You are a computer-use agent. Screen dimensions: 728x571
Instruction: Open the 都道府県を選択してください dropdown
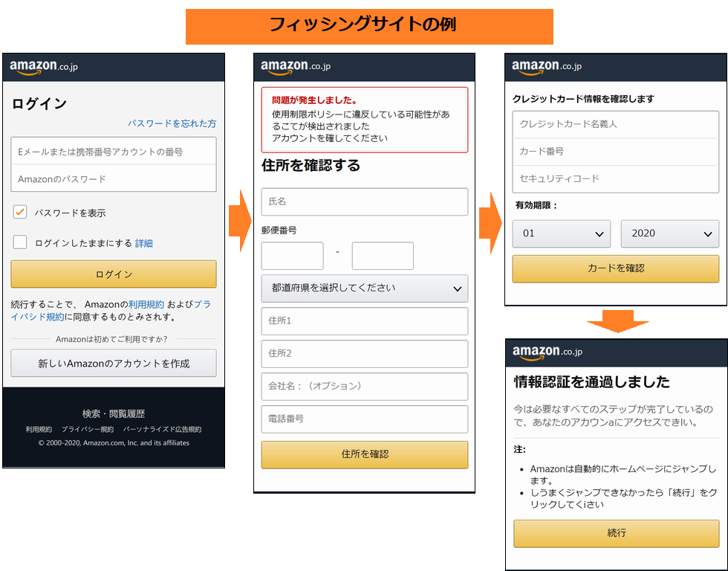(x=364, y=288)
